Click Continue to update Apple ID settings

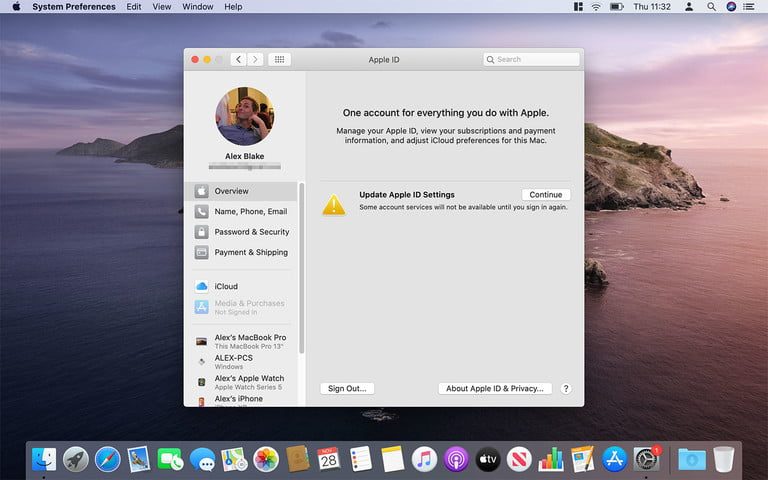pos(546,194)
